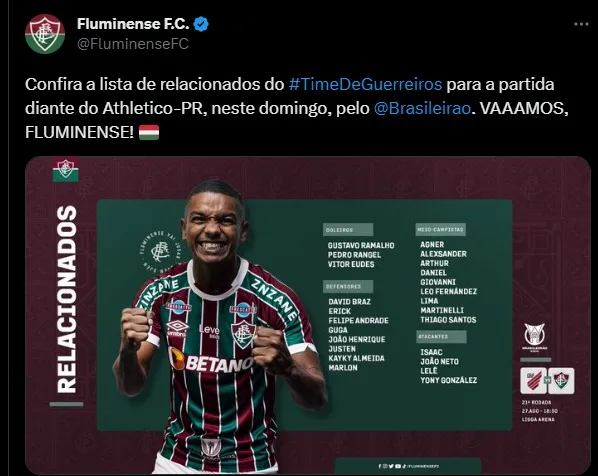This screenshot has height=476, width=598.
Task: Click the Goleiros section label
Action: [x=348, y=230]
